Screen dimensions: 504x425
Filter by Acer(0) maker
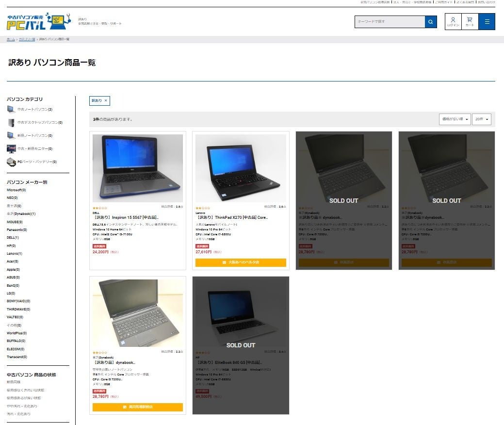(13, 262)
